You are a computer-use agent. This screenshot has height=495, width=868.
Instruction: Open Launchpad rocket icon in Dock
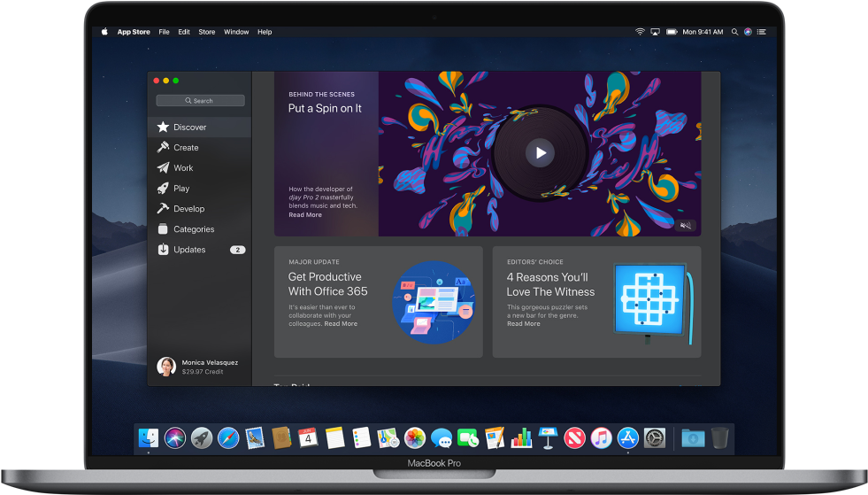pyautogui.click(x=202, y=438)
